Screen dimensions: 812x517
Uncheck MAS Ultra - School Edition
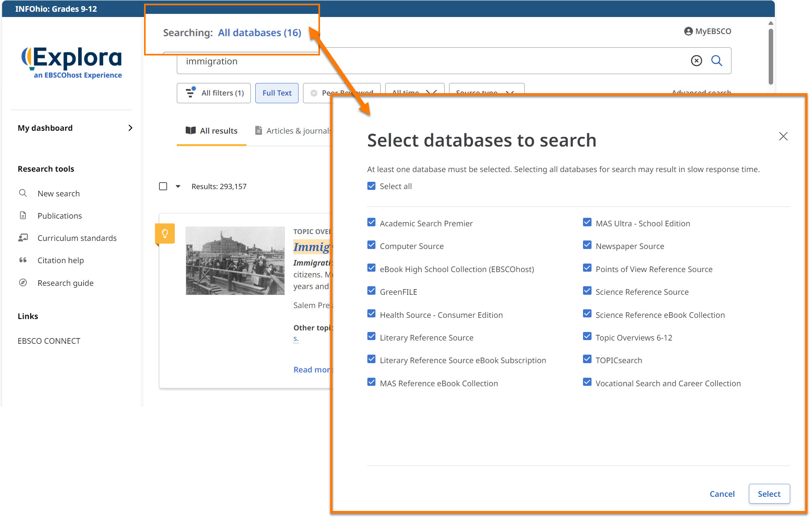tap(587, 222)
